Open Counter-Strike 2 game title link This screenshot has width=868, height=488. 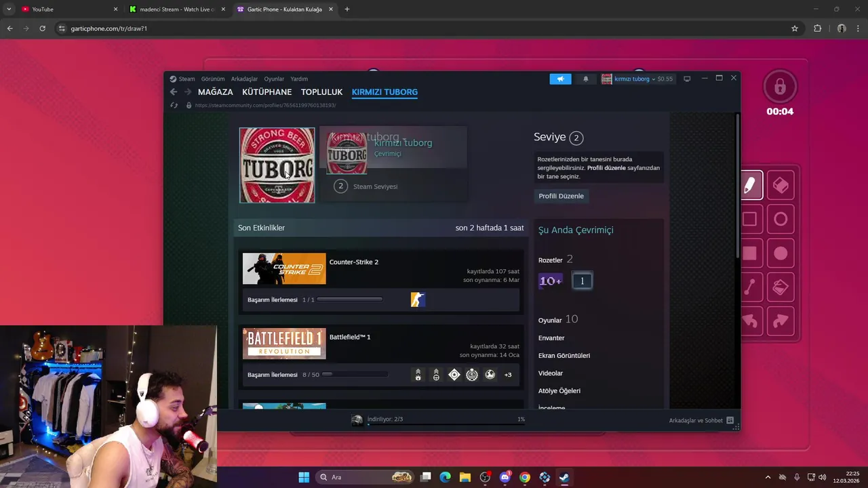click(x=354, y=262)
